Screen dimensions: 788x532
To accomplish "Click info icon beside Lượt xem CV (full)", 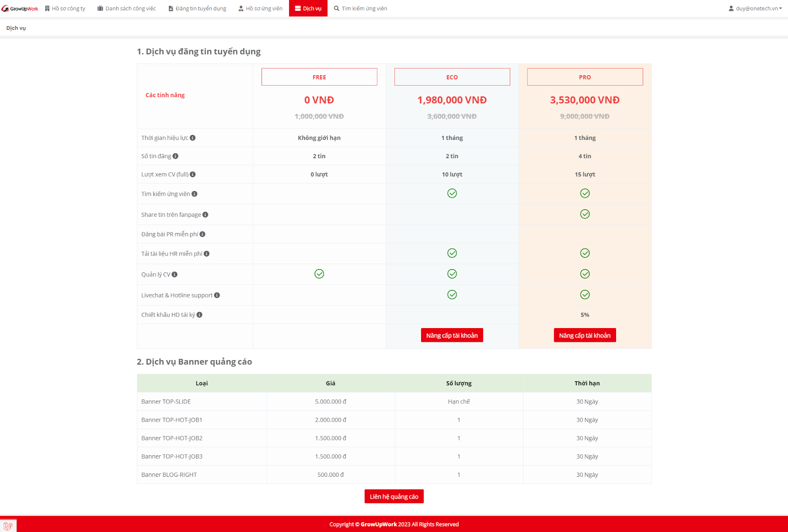I will point(193,174).
